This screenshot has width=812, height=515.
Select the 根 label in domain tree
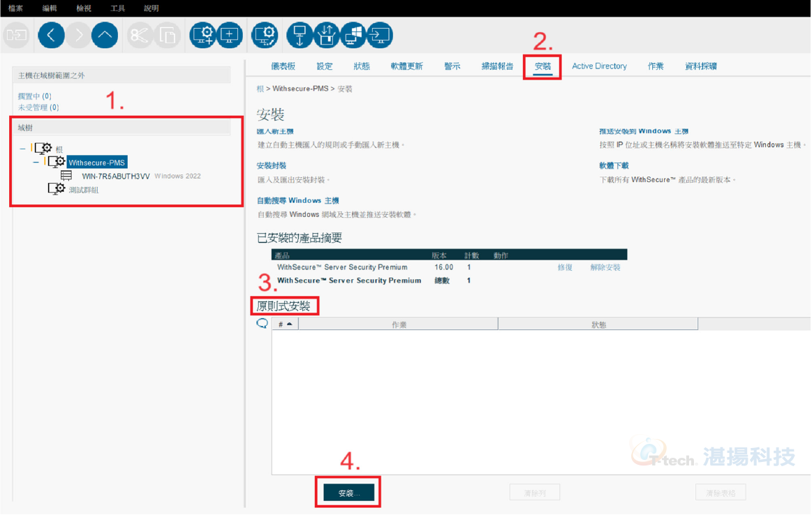point(59,149)
